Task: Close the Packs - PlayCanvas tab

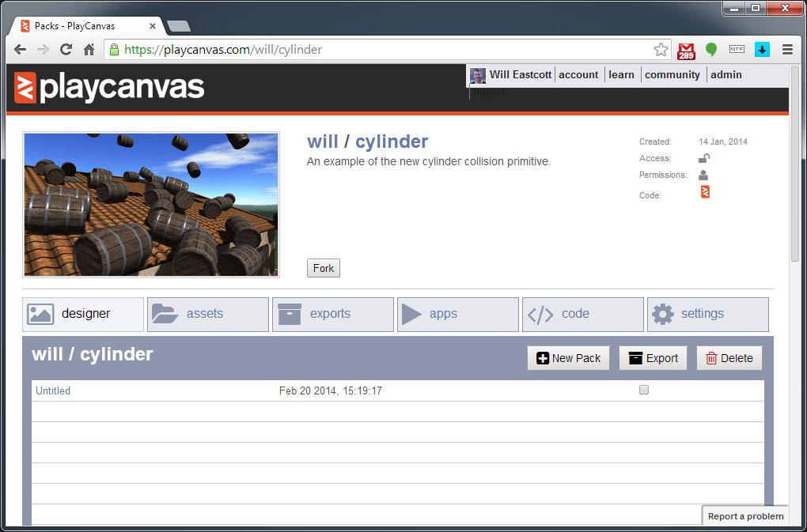Action: coord(153,26)
